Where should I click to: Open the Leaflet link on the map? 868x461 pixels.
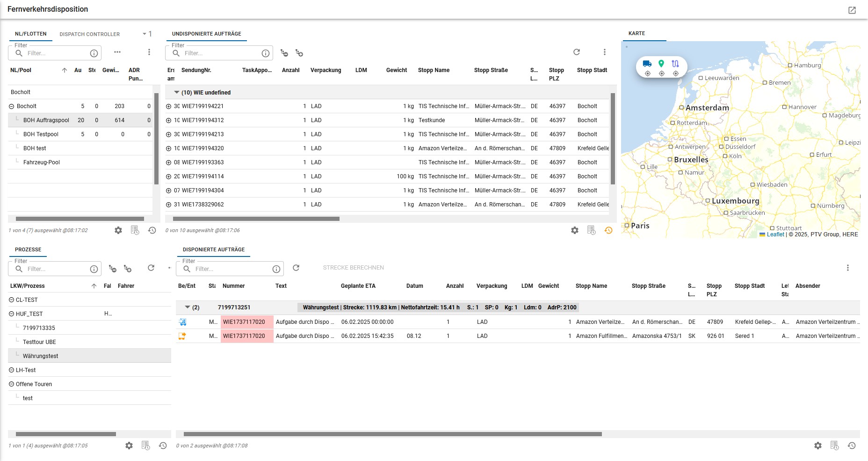click(775, 234)
